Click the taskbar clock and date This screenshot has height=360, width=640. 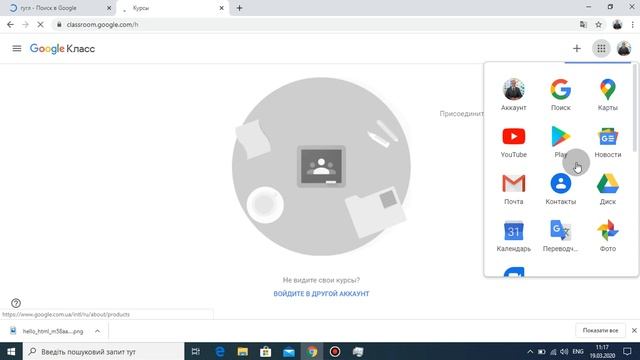click(x=602, y=351)
